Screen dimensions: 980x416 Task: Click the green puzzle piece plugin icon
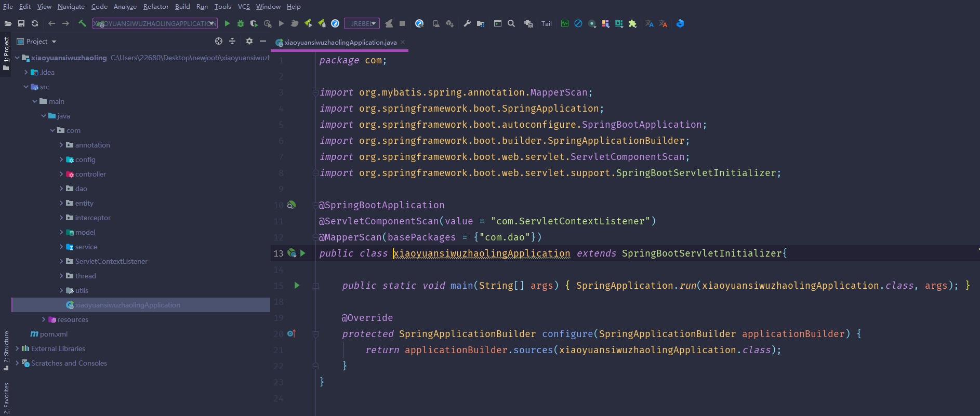pos(632,23)
